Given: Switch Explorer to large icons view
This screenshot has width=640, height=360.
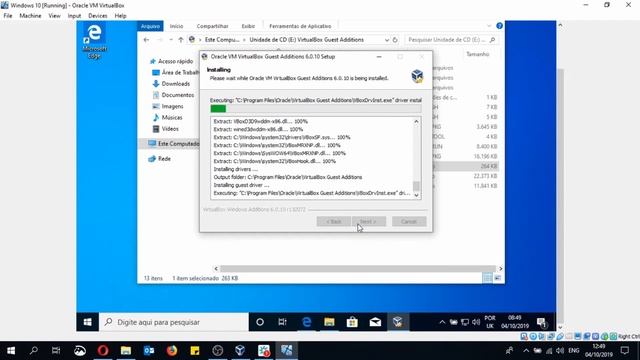Looking at the screenshot, I should [x=498, y=278].
